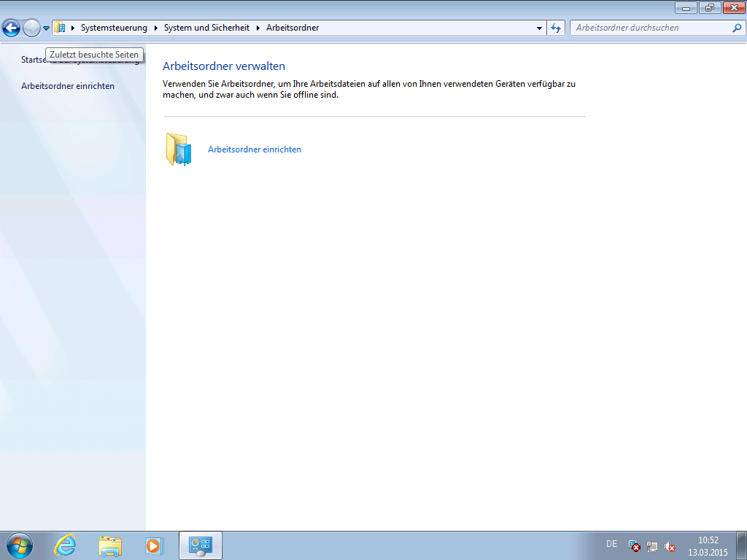Click the Arbeitsordner verwalten heading
Image resolution: width=747 pixels, height=560 pixels.
[x=224, y=66]
